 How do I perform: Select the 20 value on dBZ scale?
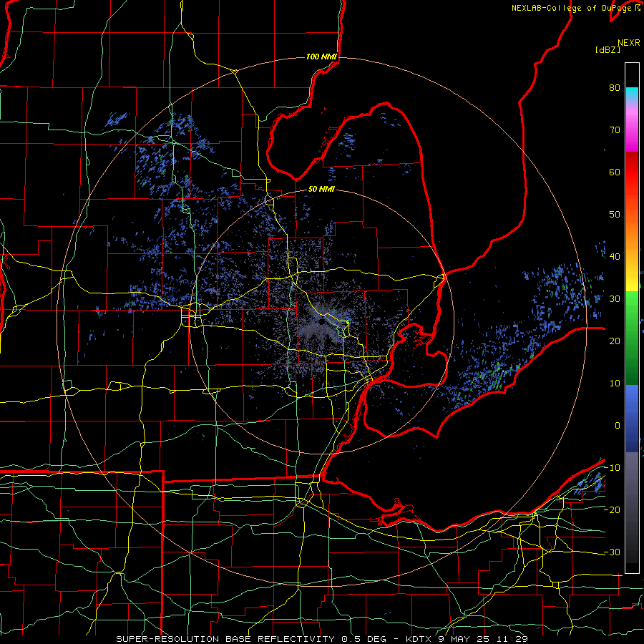coord(615,341)
